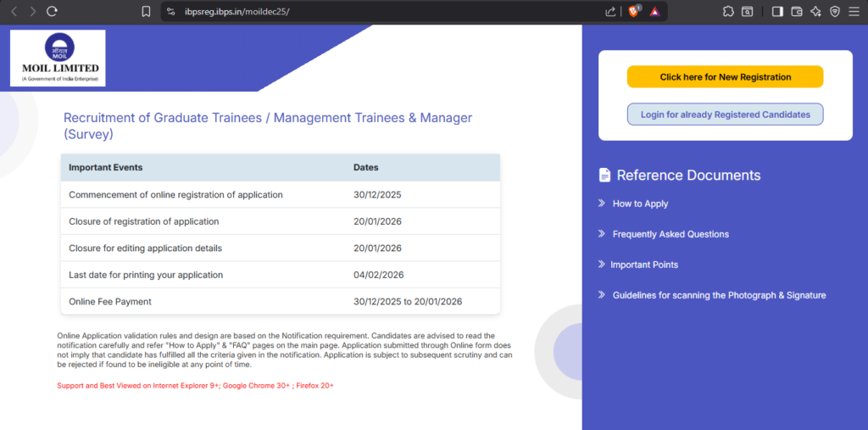Click the chevron beside Important Points
Viewport: 868px width, 430px height.
[601, 265]
